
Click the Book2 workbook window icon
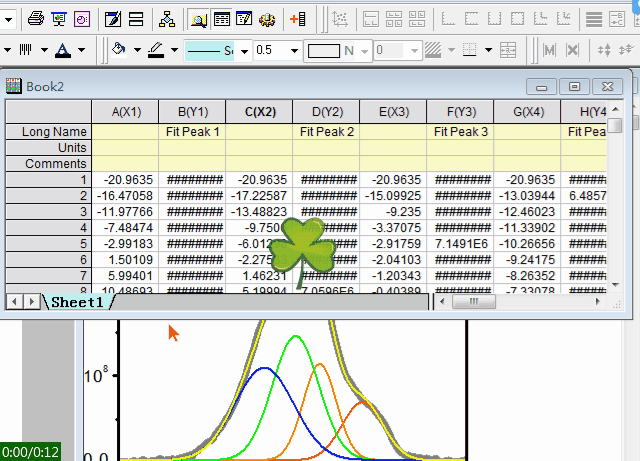(x=14, y=87)
